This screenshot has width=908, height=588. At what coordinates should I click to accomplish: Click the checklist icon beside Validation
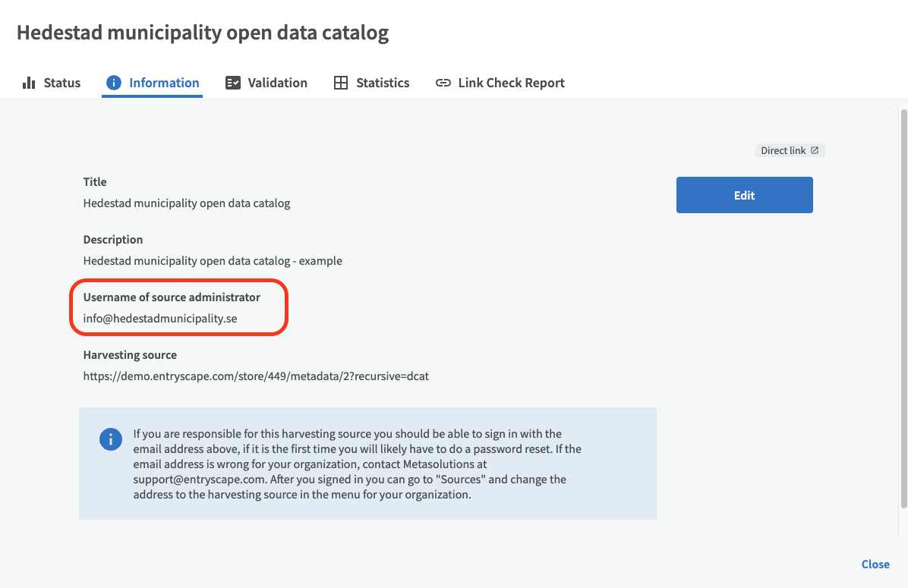click(233, 83)
